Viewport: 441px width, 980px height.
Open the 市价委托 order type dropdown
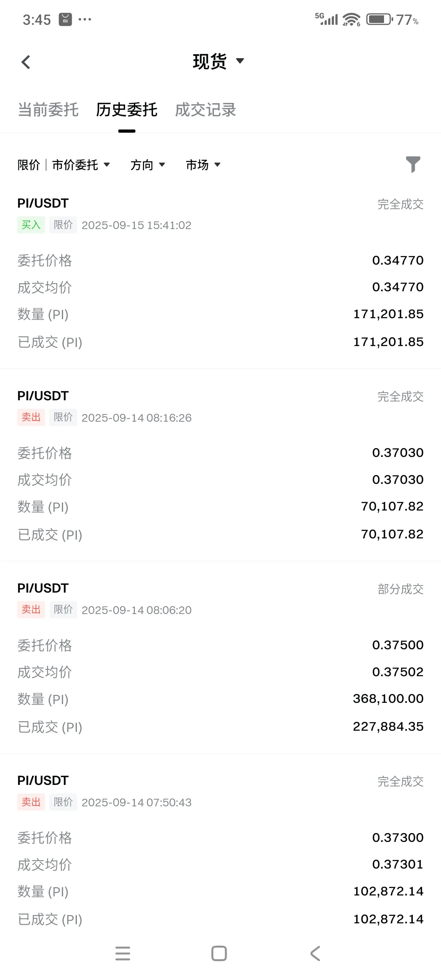pos(81,165)
